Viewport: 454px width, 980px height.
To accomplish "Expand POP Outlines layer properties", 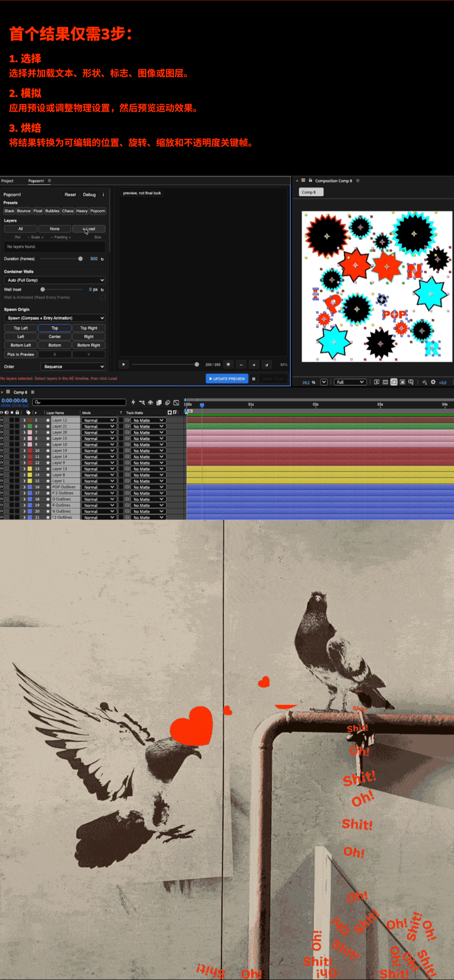I will click(25, 487).
